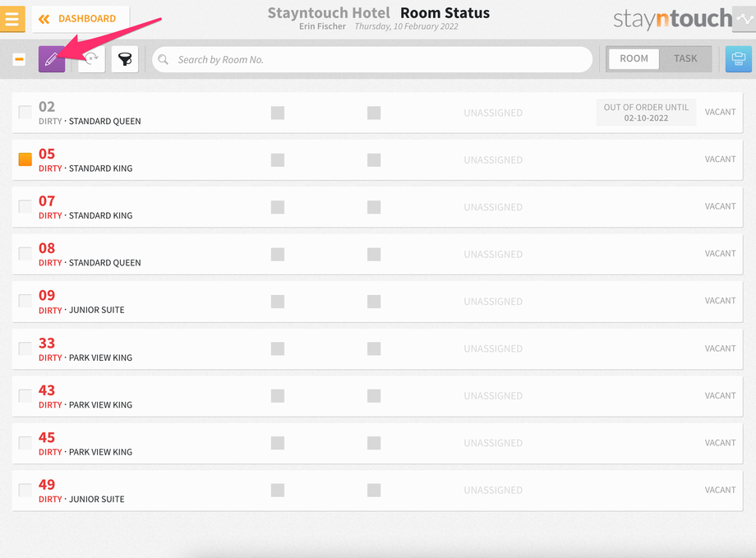756x558 pixels.
Task: Click VACANT status on room 49 row
Action: (720, 490)
